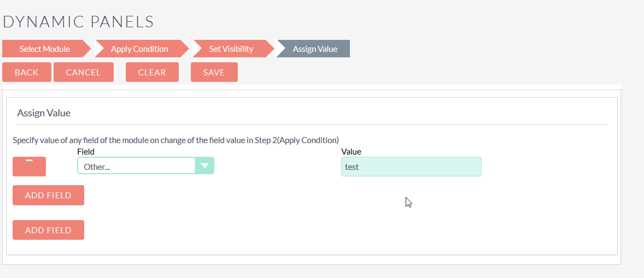Click the Assign Value section heading
The height and width of the screenshot is (278, 644).
(x=44, y=113)
